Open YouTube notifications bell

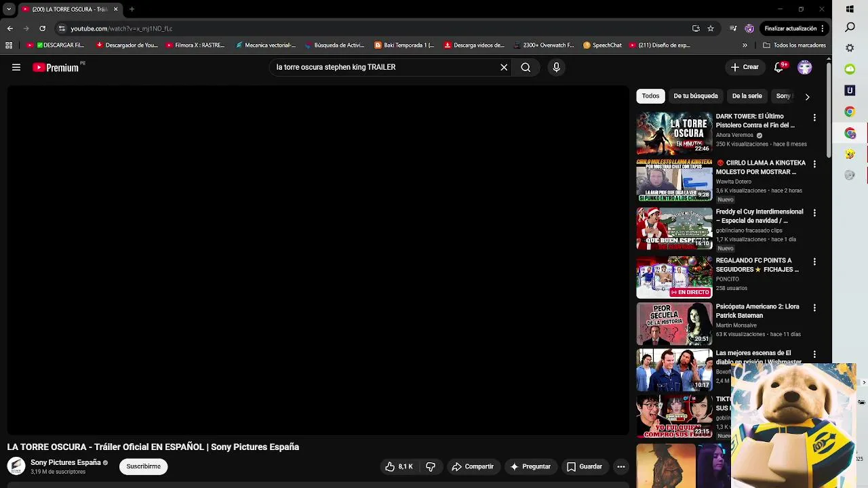779,67
